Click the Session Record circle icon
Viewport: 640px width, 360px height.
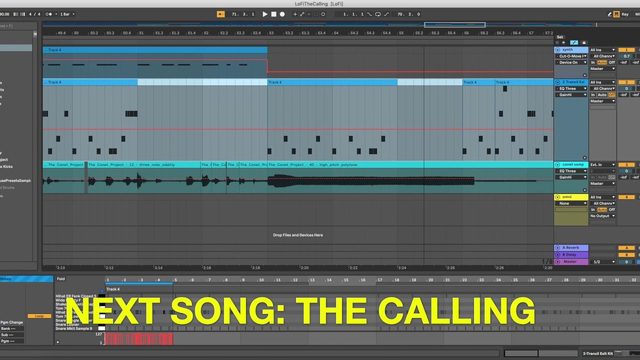point(323,14)
